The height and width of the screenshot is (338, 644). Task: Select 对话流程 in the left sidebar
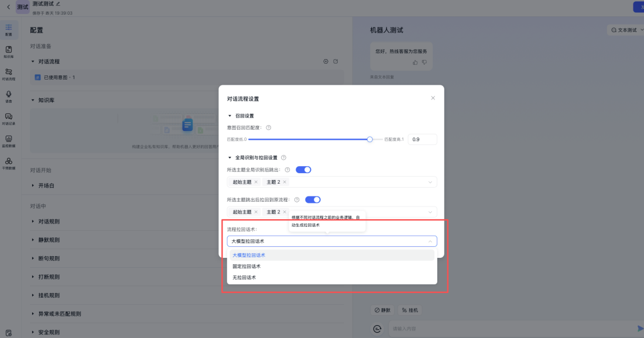click(x=8, y=75)
